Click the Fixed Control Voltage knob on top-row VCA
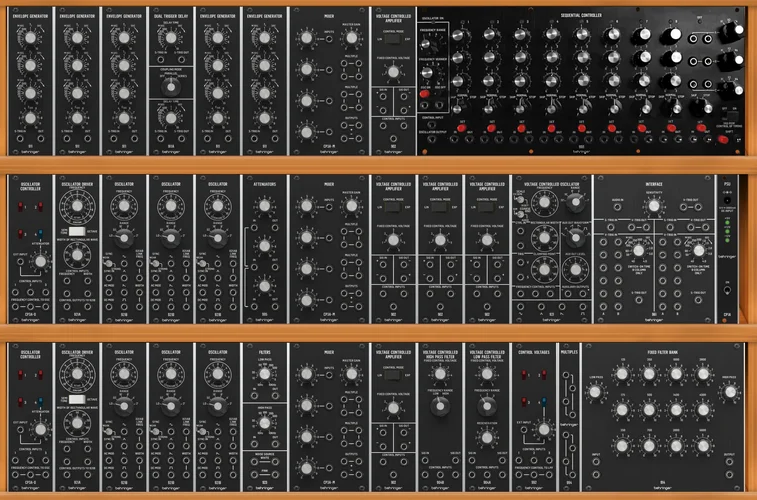The width and height of the screenshot is (757, 500). pyautogui.click(x=393, y=72)
